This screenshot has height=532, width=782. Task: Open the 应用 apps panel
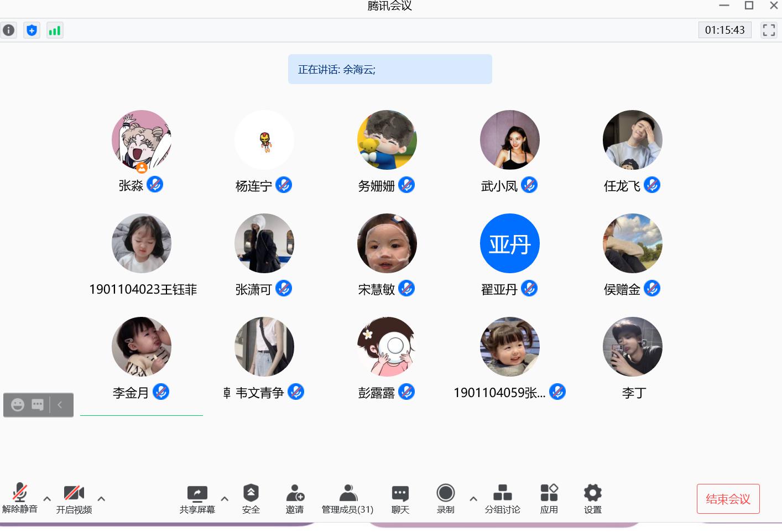(x=549, y=498)
